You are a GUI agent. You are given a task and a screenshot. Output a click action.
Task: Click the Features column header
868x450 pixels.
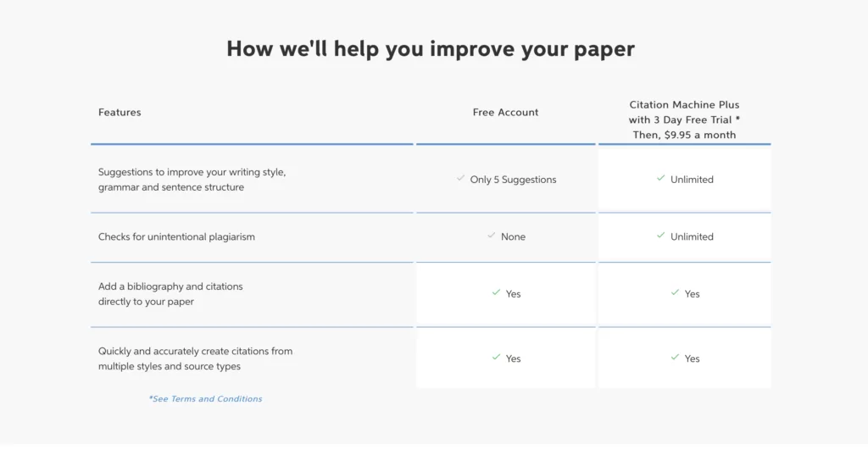pyautogui.click(x=120, y=112)
